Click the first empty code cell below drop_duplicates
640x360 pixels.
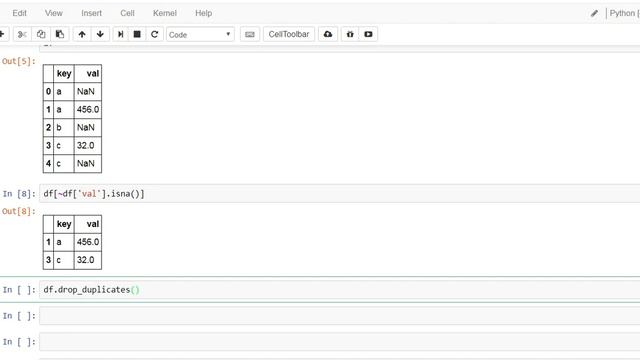[x=340, y=316]
